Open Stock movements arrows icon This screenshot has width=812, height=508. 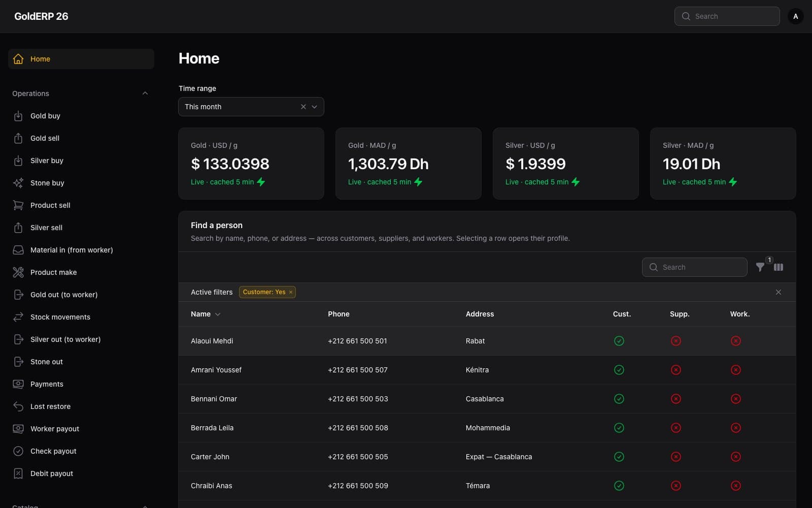pyautogui.click(x=18, y=317)
